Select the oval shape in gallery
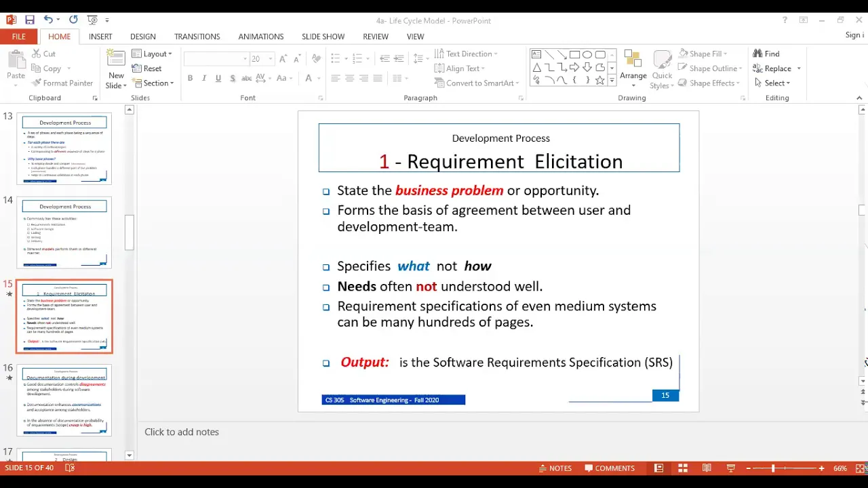This screenshot has height=488, width=868. [587, 54]
